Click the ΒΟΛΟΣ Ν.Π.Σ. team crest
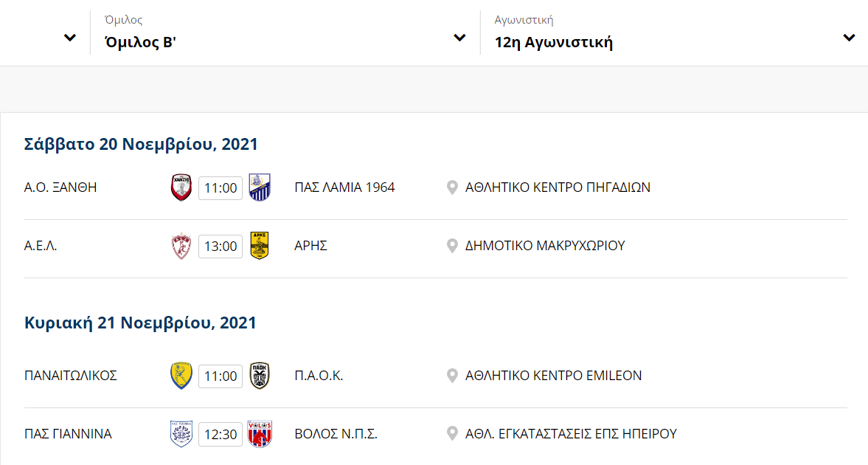The image size is (868, 465). point(259,434)
